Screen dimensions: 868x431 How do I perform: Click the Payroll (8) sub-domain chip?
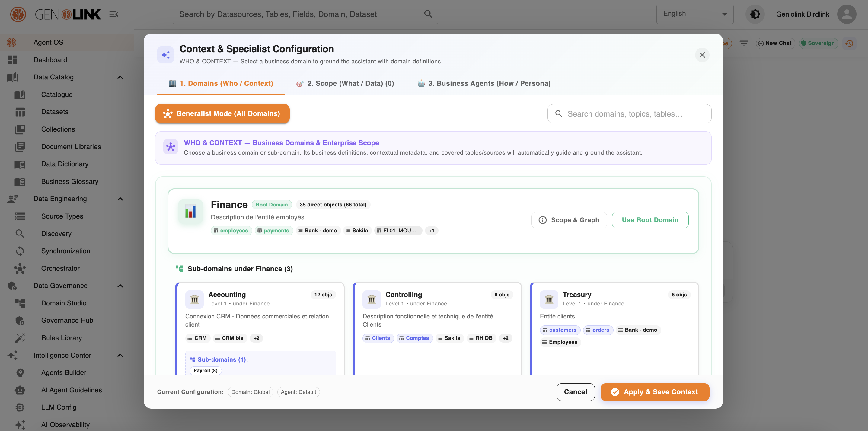(x=206, y=371)
